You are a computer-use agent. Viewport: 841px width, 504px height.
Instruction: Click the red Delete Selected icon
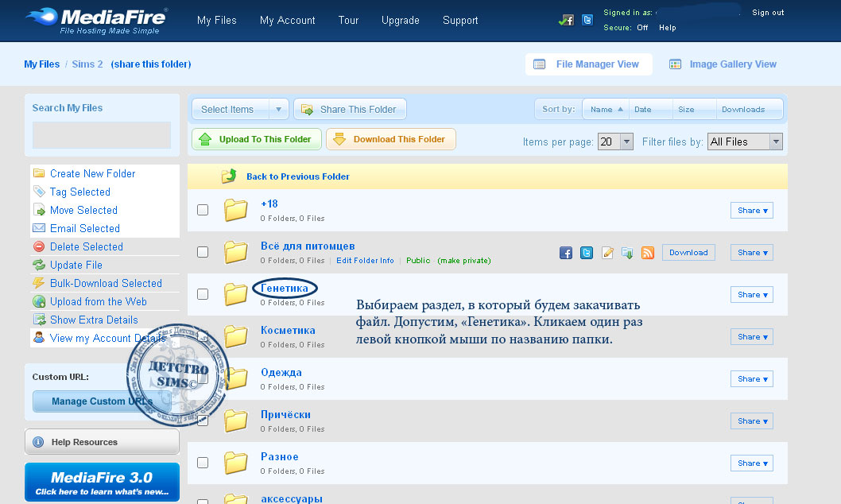coord(39,246)
